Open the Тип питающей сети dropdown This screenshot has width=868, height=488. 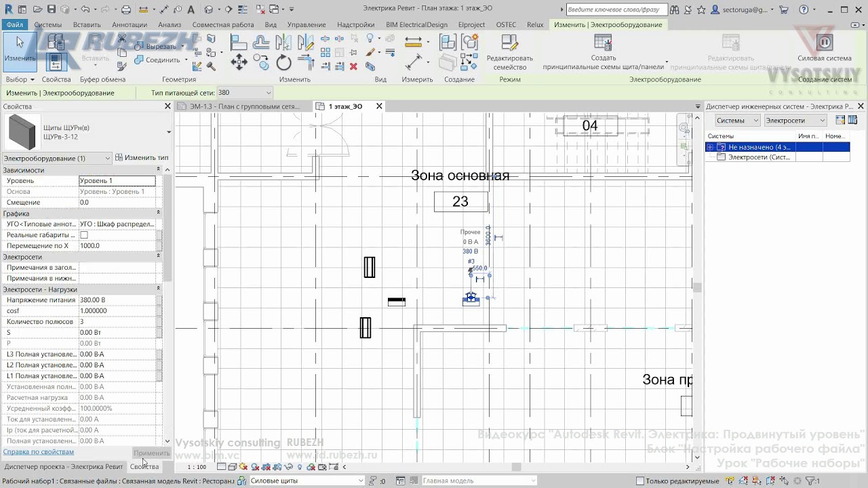pos(245,93)
